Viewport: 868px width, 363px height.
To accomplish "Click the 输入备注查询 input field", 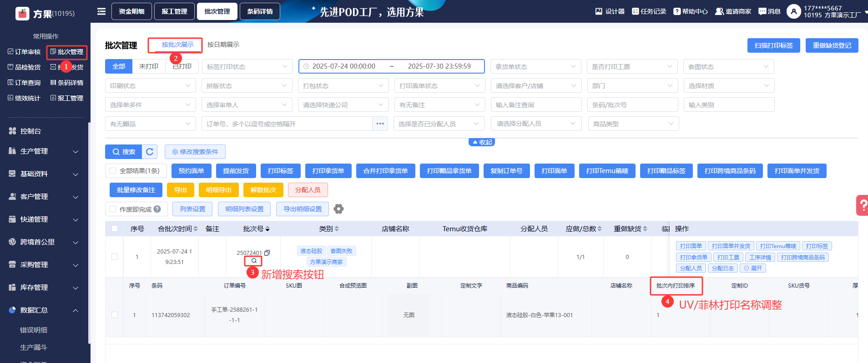I will click(x=535, y=105).
